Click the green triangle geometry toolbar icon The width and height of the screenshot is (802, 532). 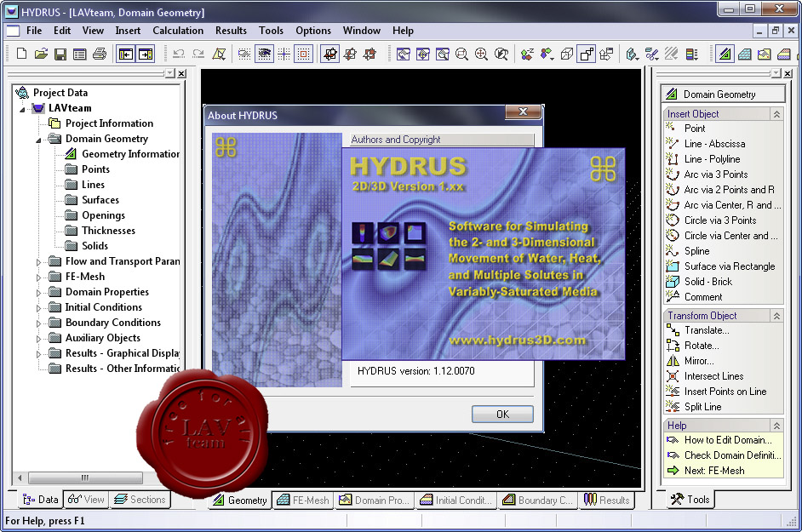(x=725, y=54)
